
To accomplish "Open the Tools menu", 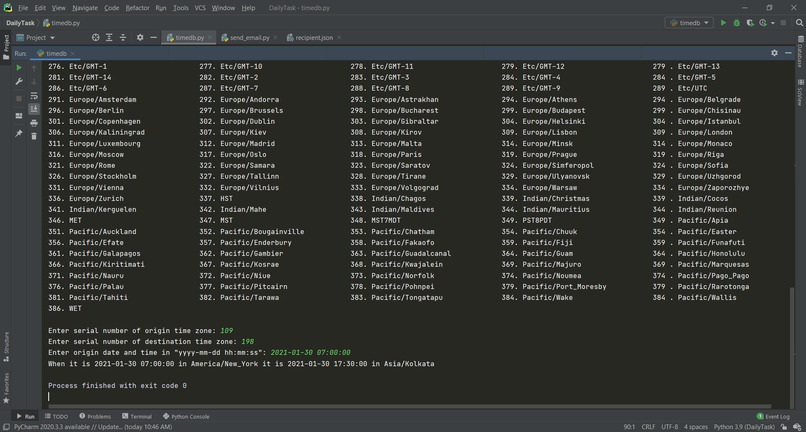I will [180, 8].
